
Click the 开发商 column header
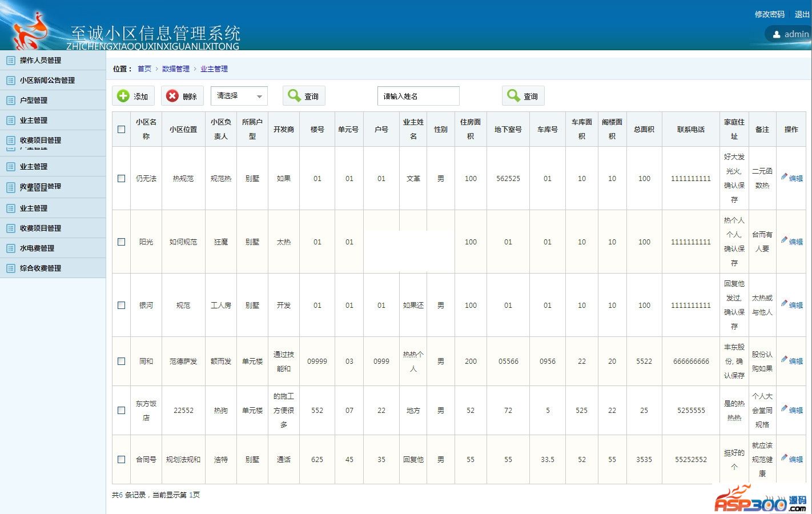284,129
